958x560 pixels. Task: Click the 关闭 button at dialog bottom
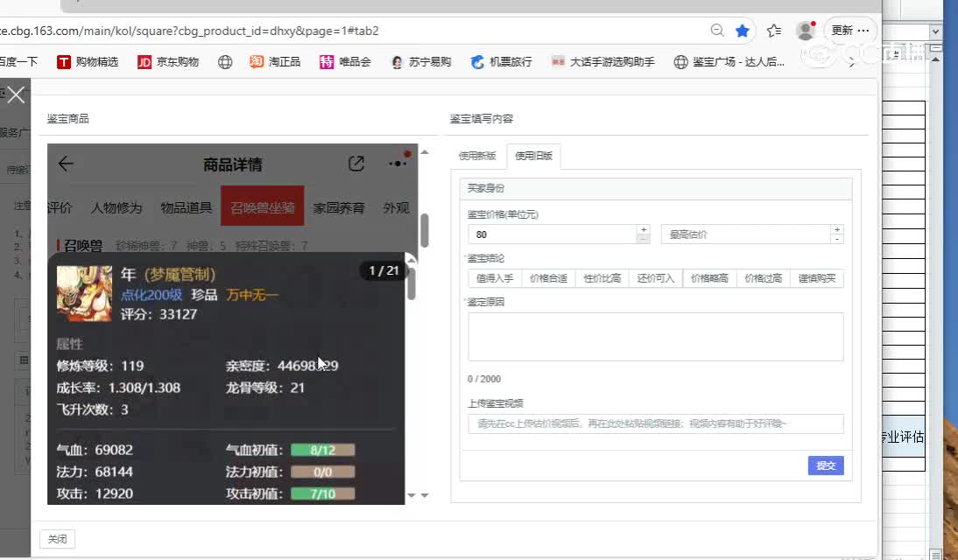[58, 539]
